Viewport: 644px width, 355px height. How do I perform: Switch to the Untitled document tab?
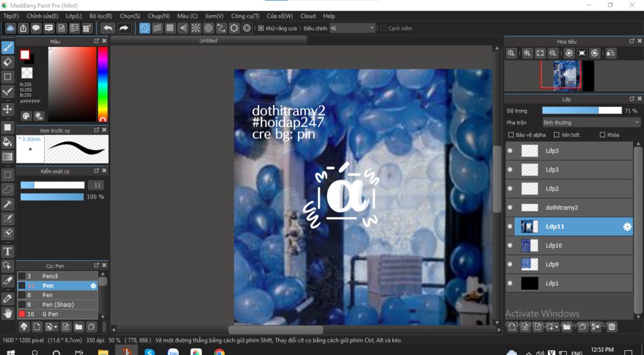pyautogui.click(x=208, y=41)
